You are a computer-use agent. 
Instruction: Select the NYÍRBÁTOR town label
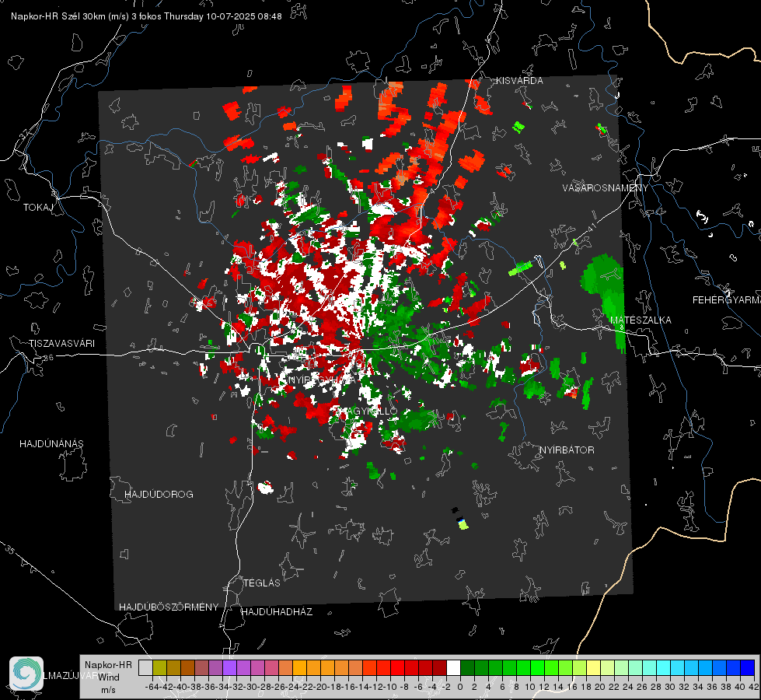pyautogui.click(x=567, y=450)
